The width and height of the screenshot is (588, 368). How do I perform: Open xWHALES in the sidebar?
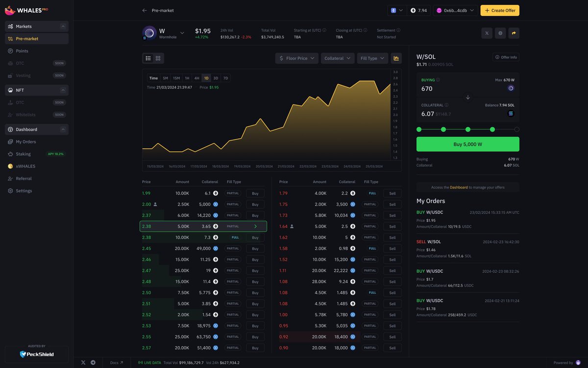37,166
